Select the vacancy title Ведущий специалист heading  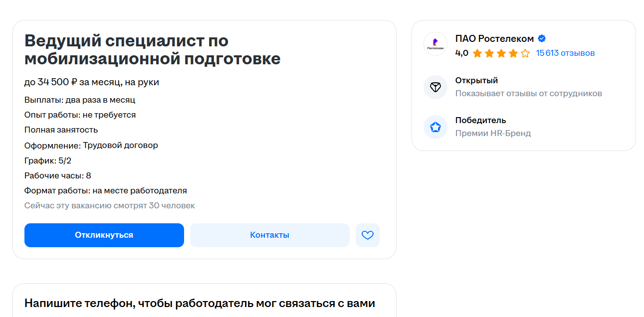coord(153,50)
